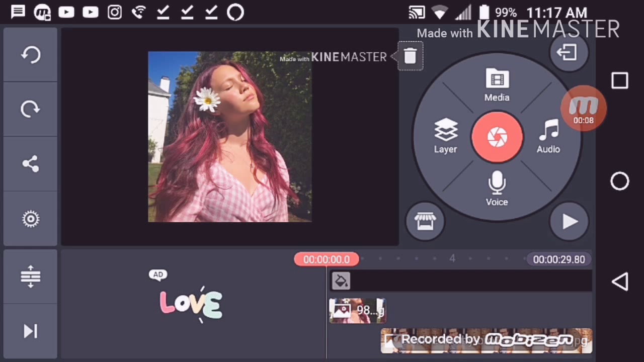Tap the cast status icon
The width and height of the screenshot is (644, 362).
pos(417,13)
